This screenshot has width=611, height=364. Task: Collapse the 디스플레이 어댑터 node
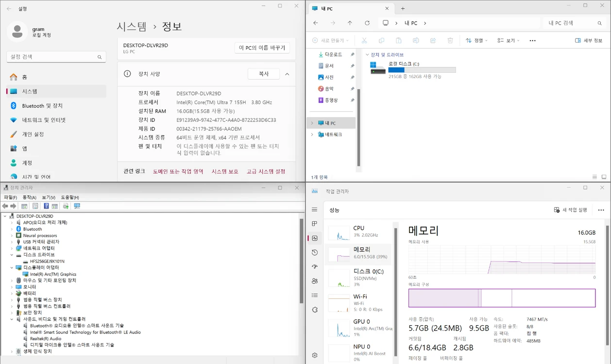pyautogui.click(x=12, y=267)
